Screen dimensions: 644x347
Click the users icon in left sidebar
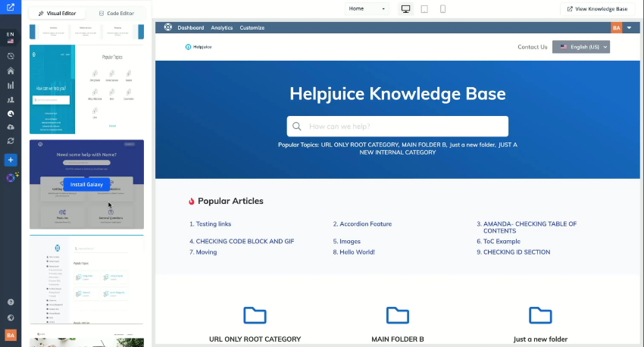[11, 99]
